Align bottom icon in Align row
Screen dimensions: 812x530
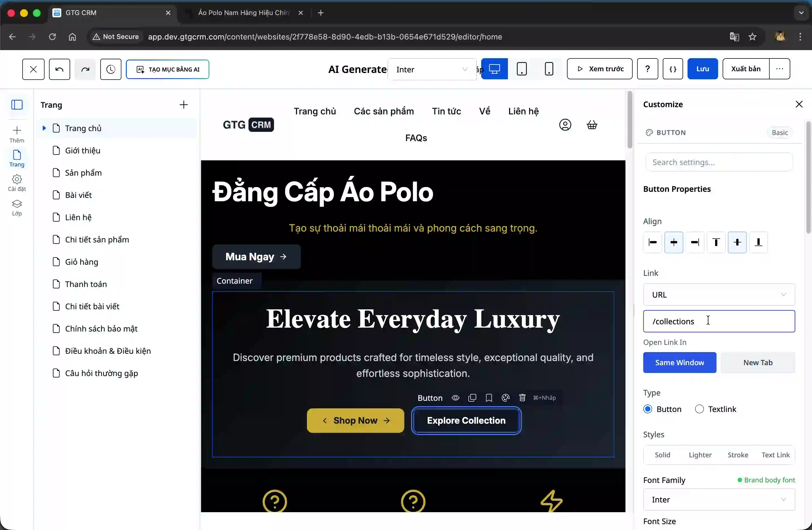tap(758, 242)
